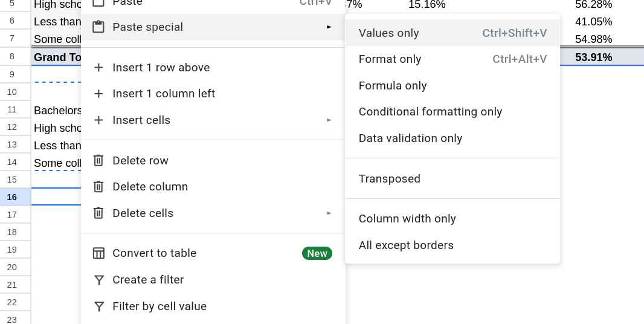
Task: Choose Data validation only
Action: pyautogui.click(x=410, y=138)
